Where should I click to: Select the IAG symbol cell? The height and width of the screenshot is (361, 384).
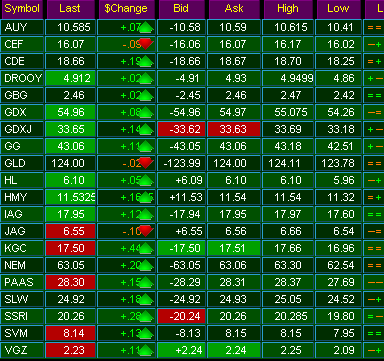point(22,214)
